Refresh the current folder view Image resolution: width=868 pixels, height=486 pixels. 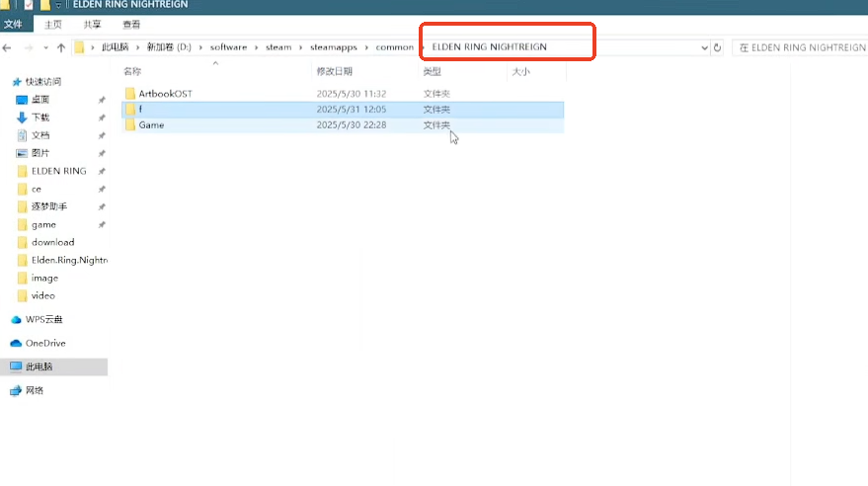(717, 47)
